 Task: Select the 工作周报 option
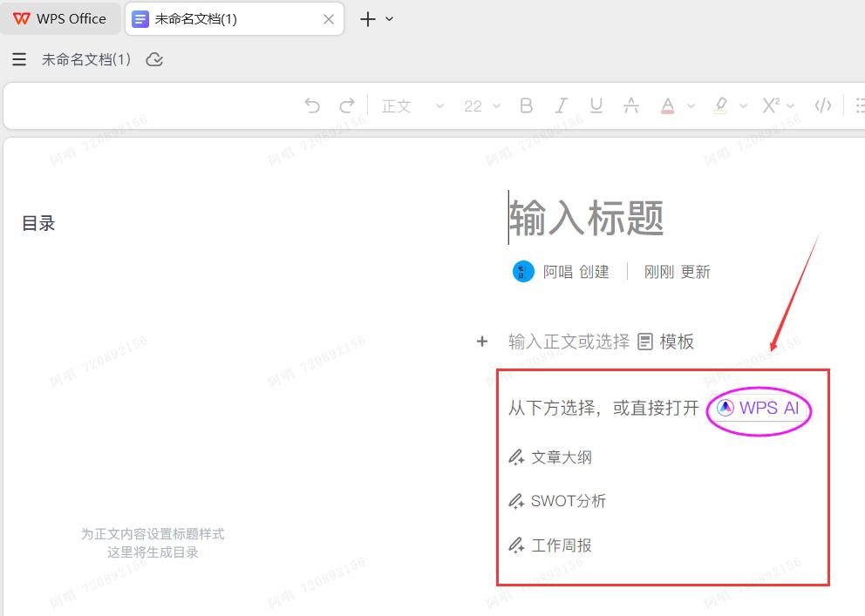[x=561, y=545]
